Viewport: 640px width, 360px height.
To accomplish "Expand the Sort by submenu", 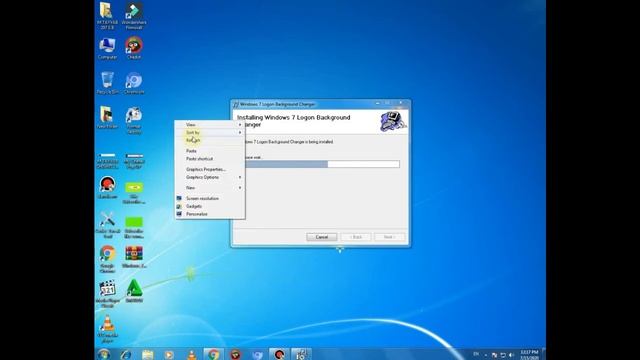I will click(x=210, y=132).
